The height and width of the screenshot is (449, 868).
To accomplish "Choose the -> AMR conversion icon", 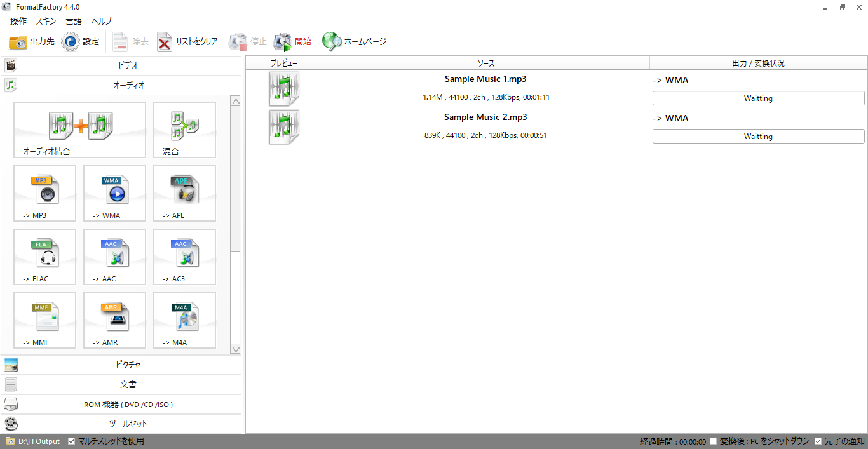I will pyautogui.click(x=114, y=321).
